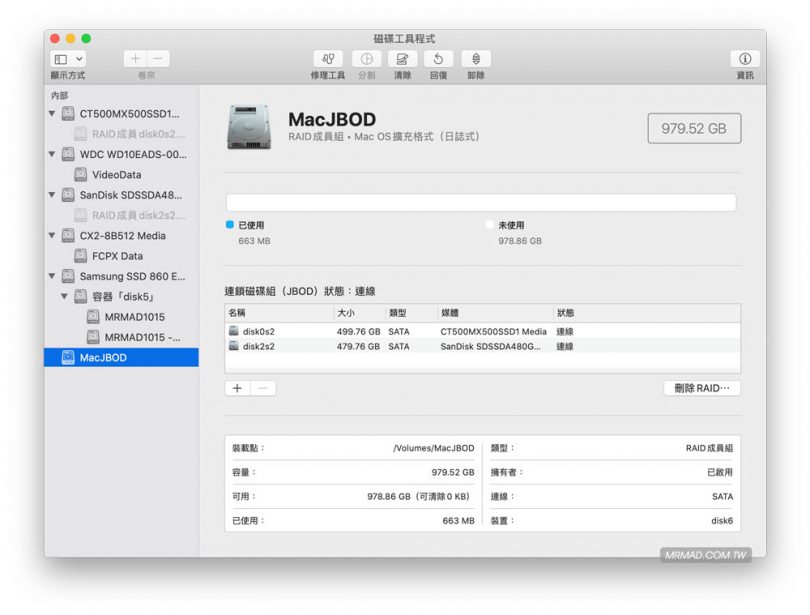Image resolution: width=810 pixels, height=615 pixels.
Task: Click the 刪除 RAID button
Action: tap(701, 388)
